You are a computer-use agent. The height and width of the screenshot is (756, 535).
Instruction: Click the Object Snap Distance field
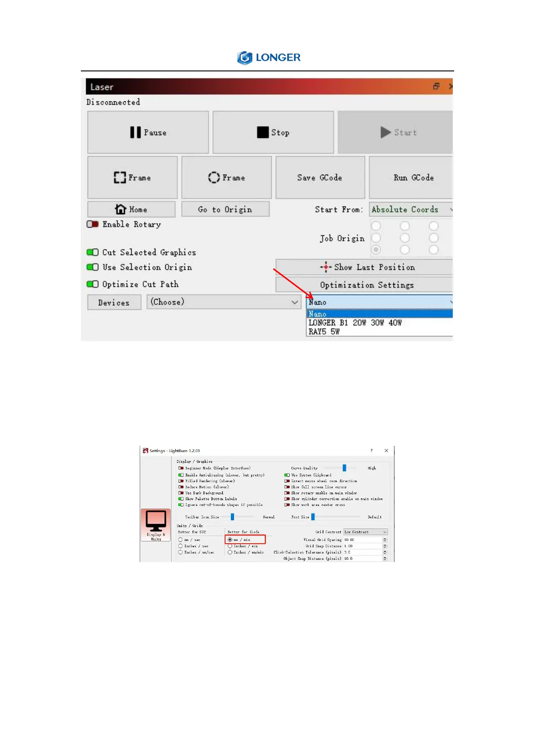point(363,558)
